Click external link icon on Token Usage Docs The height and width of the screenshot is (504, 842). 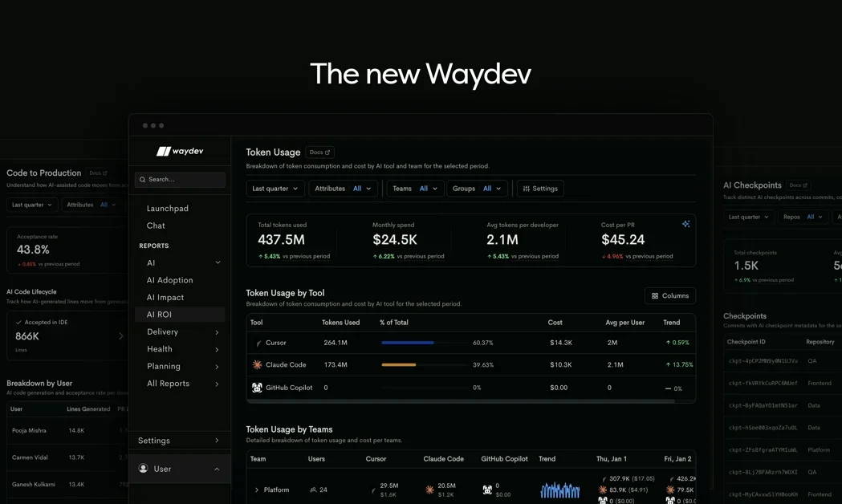click(x=327, y=152)
